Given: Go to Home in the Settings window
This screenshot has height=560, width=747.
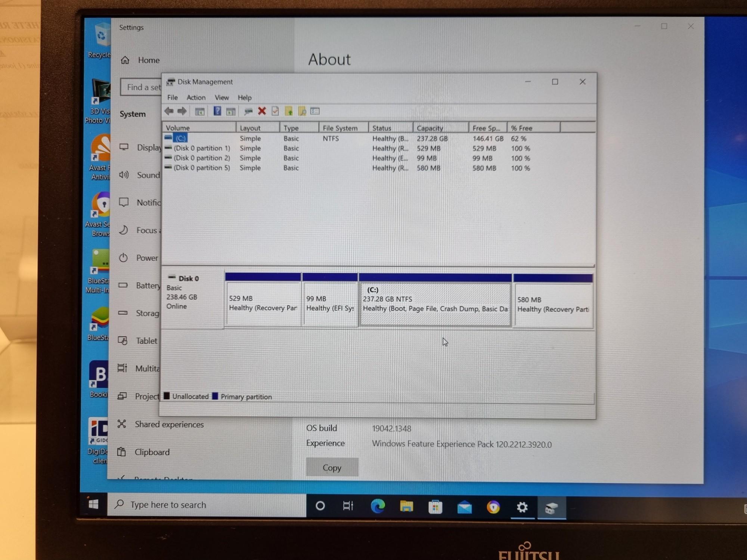Looking at the screenshot, I should coord(140,60).
